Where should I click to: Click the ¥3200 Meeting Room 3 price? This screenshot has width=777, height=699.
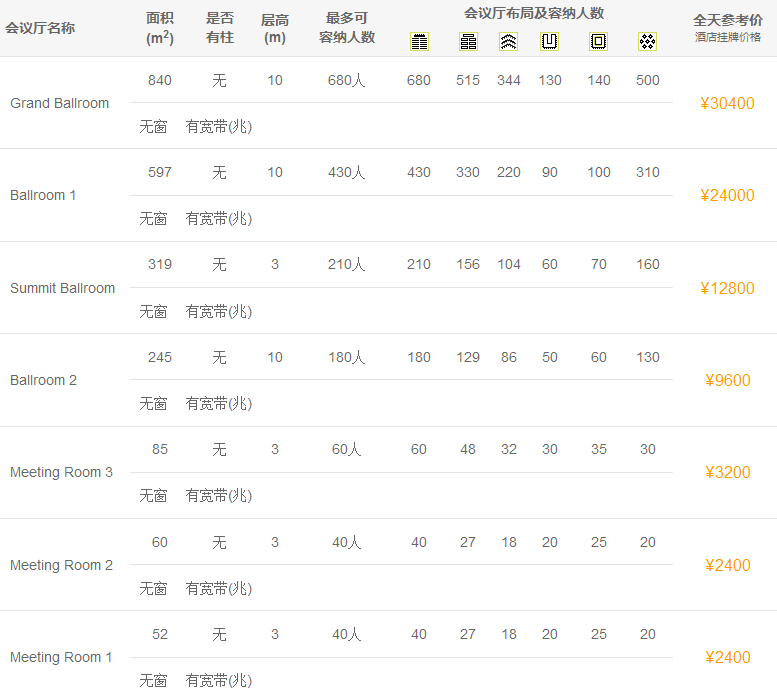click(x=727, y=472)
